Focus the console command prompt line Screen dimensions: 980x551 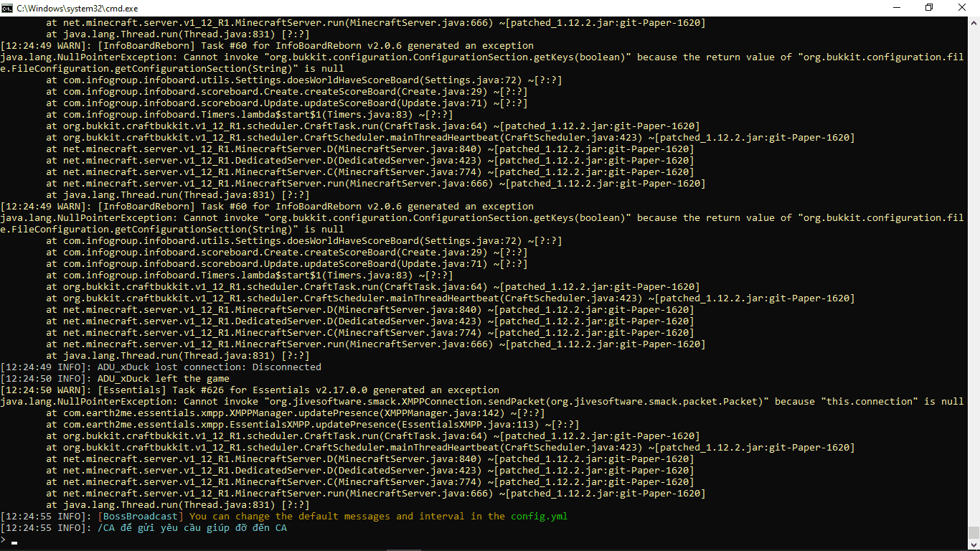click(x=484, y=540)
